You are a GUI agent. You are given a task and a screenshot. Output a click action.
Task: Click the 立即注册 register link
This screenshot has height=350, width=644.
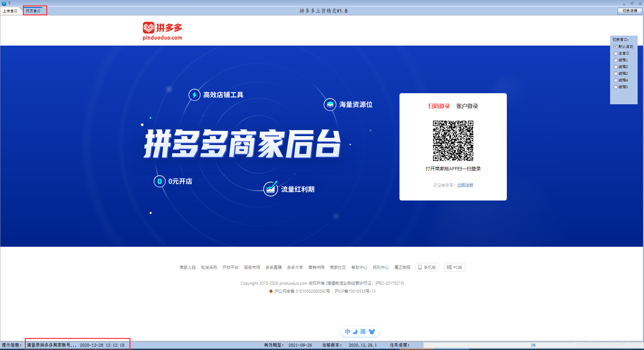point(465,185)
